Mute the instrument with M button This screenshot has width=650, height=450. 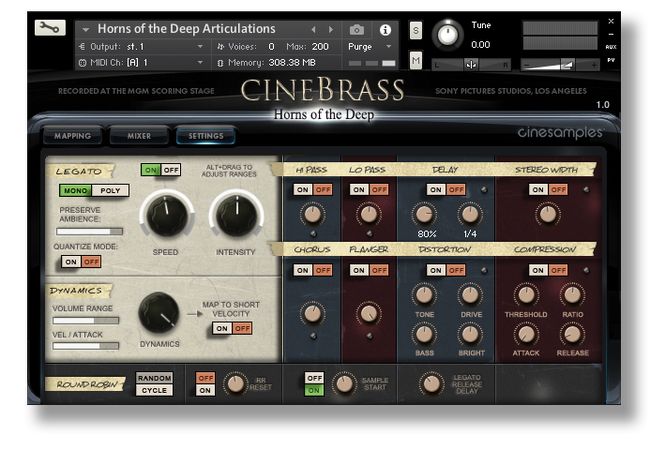tap(416, 61)
